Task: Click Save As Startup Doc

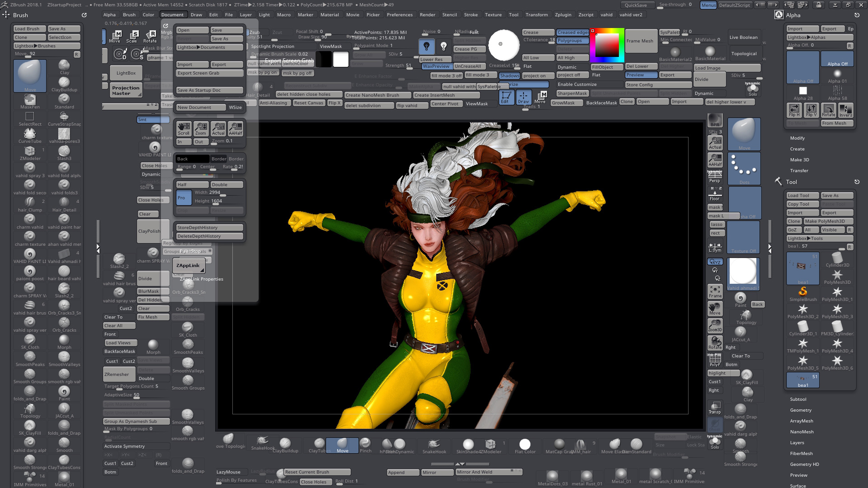Action: [x=210, y=90]
